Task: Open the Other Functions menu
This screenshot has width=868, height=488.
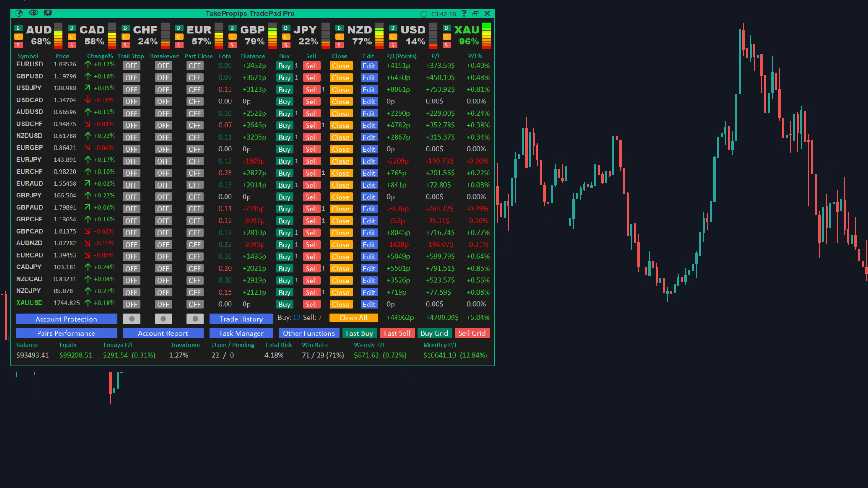Action: pyautogui.click(x=309, y=333)
